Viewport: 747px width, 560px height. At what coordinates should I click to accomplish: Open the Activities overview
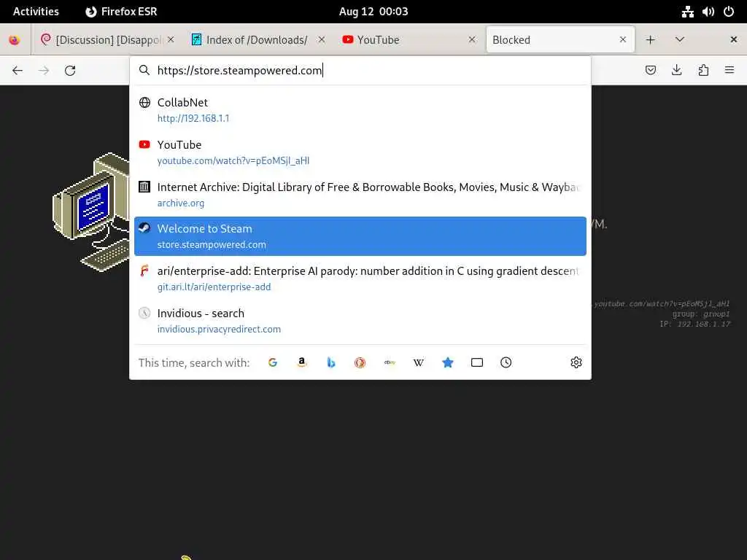pyautogui.click(x=36, y=12)
